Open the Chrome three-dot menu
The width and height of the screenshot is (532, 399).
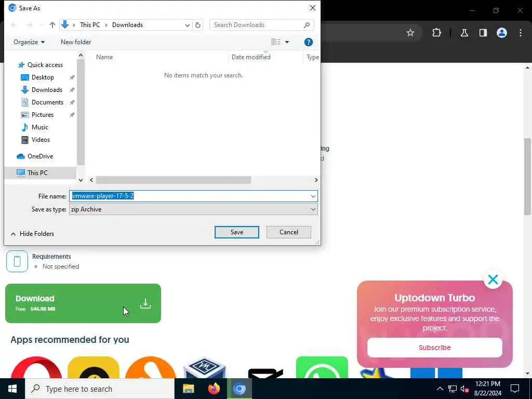[x=521, y=33]
